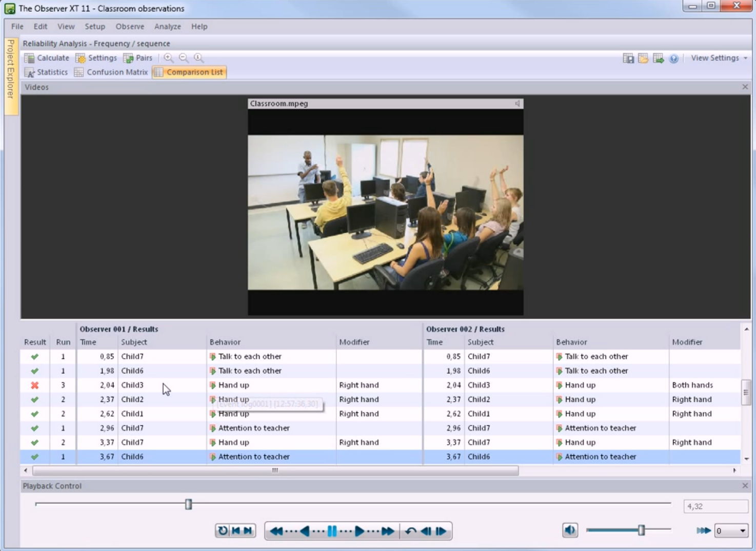Zoom out using the magnifier minus icon
This screenshot has width=756, height=551.
pos(184,58)
